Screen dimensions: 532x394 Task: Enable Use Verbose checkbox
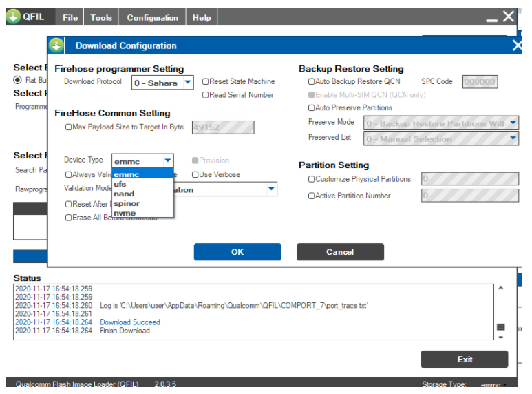tap(195, 174)
